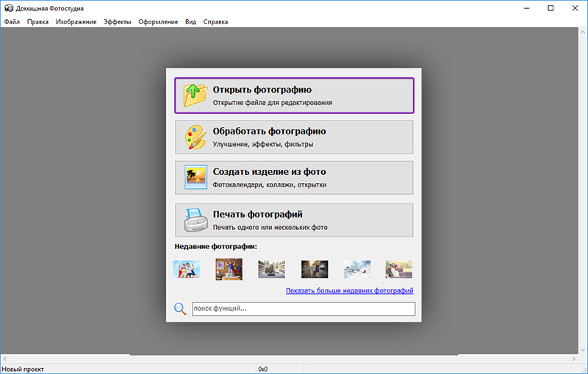Open the Справка menu
Image resolution: width=588 pixels, height=374 pixels.
(x=215, y=22)
